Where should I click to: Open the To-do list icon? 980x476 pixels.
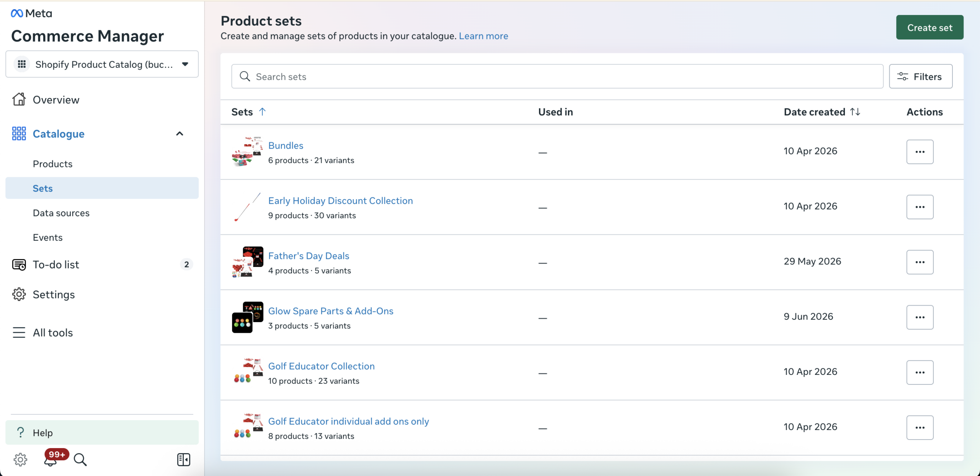click(x=19, y=265)
